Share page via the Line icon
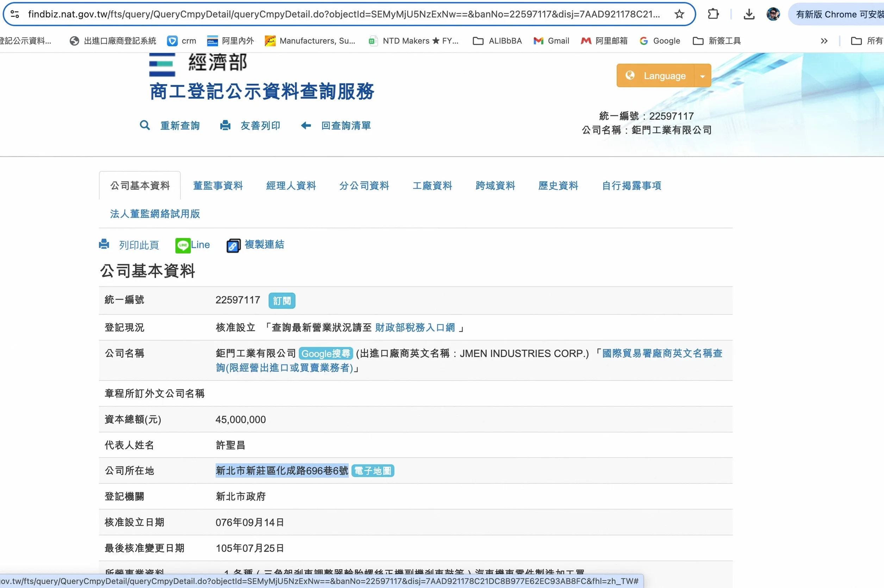 [183, 245]
